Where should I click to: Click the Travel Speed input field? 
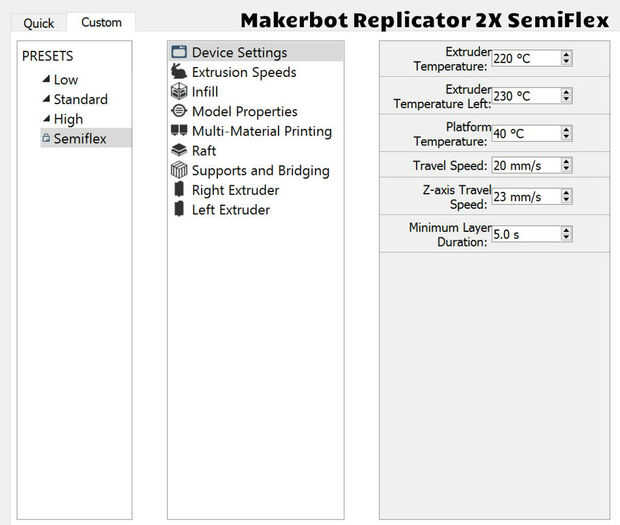(525, 165)
